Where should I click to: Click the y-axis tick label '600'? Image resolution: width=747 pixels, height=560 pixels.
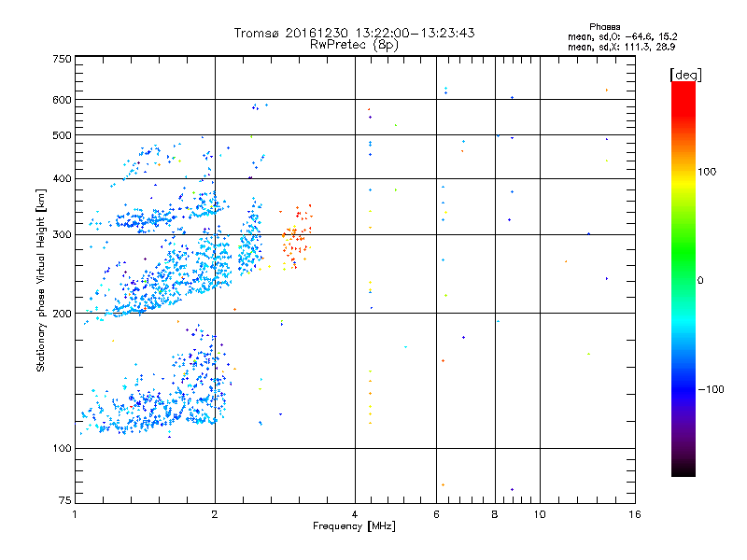[62, 100]
